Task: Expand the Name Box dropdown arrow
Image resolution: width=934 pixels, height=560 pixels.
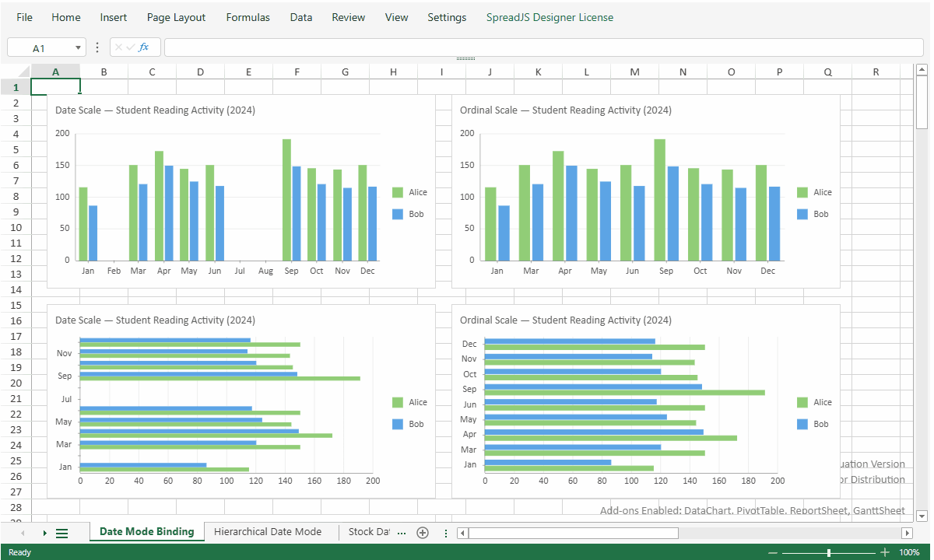Action: tap(78, 47)
